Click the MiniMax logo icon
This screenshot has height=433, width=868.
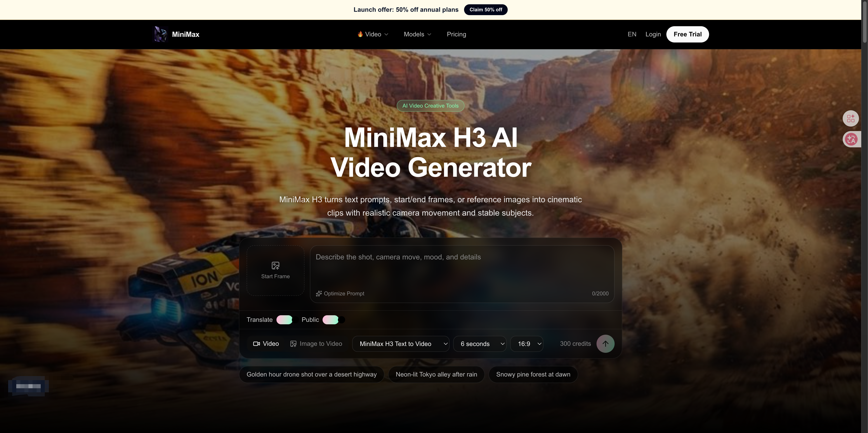pyautogui.click(x=160, y=34)
